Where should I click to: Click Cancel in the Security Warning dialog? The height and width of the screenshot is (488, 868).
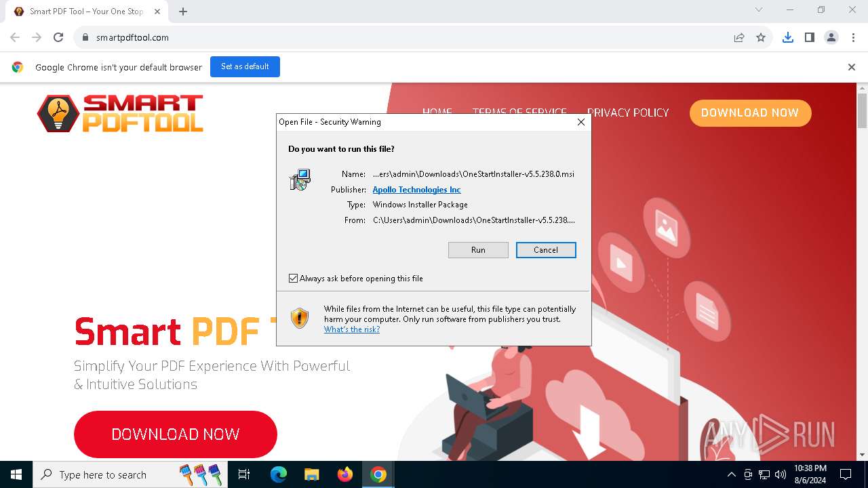pyautogui.click(x=546, y=250)
